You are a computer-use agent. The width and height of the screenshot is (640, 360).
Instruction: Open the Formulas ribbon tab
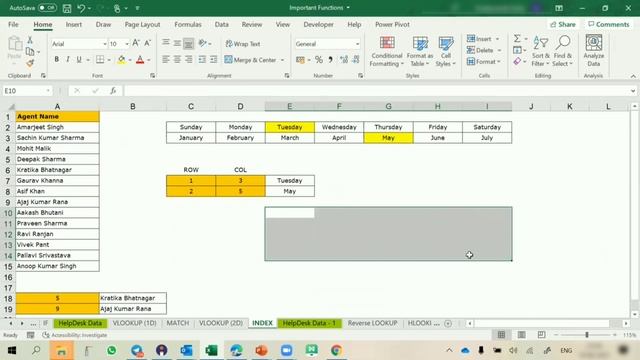(x=188, y=24)
